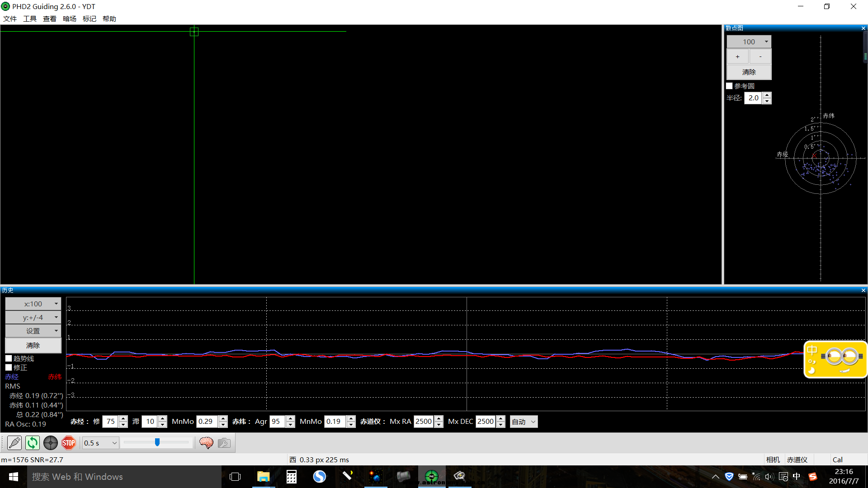Image resolution: width=868 pixels, height=488 pixels.
Task: Zoom in scatter plot with + button
Action: 738,56
